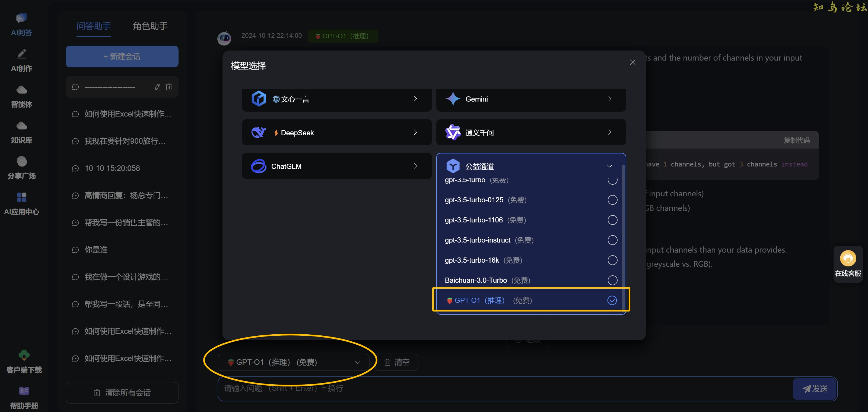Select gpt-3.5-turbo-0125 radio button
Screen dimensions: 868x412
[x=612, y=200]
